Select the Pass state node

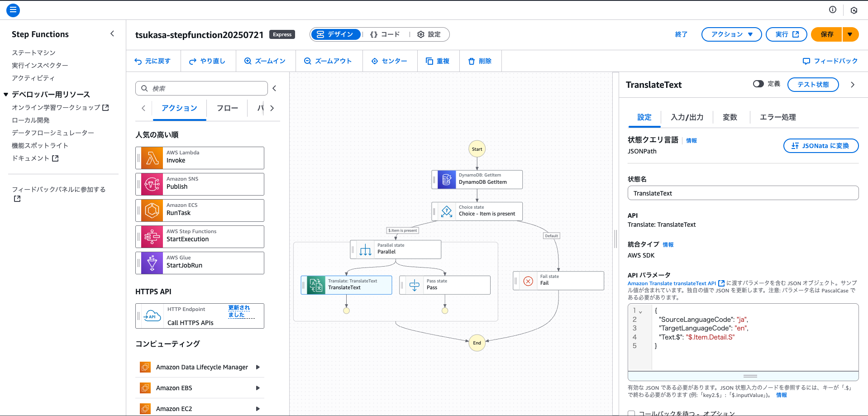(x=445, y=285)
